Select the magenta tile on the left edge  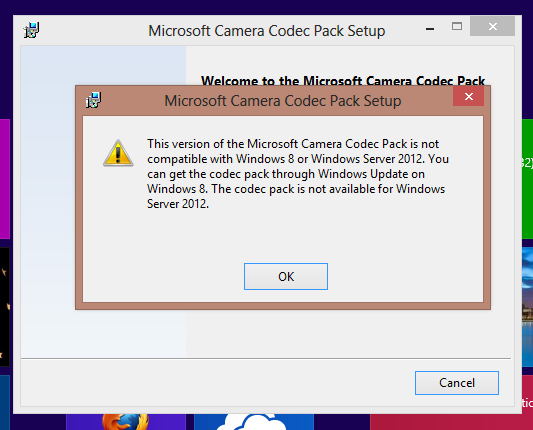click(x=5, y=179)
